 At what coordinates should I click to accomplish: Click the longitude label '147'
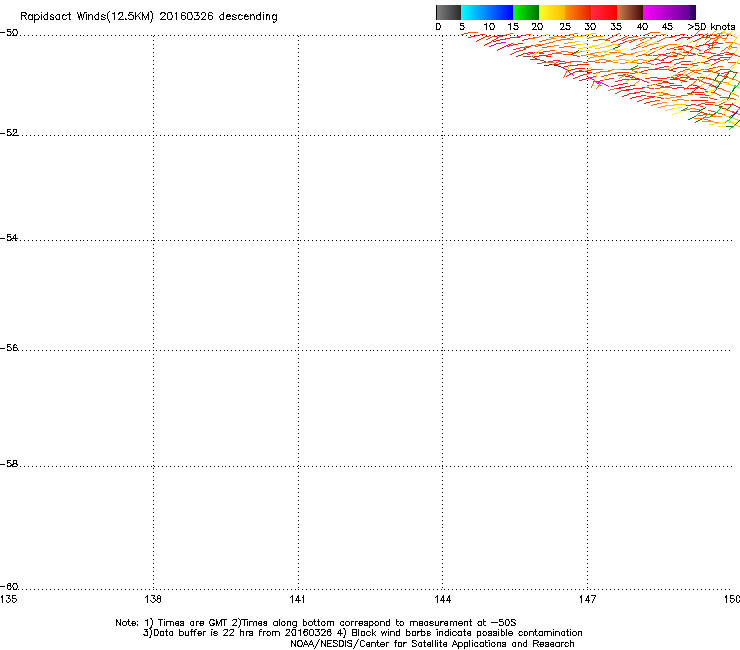(x=587, y=599)
